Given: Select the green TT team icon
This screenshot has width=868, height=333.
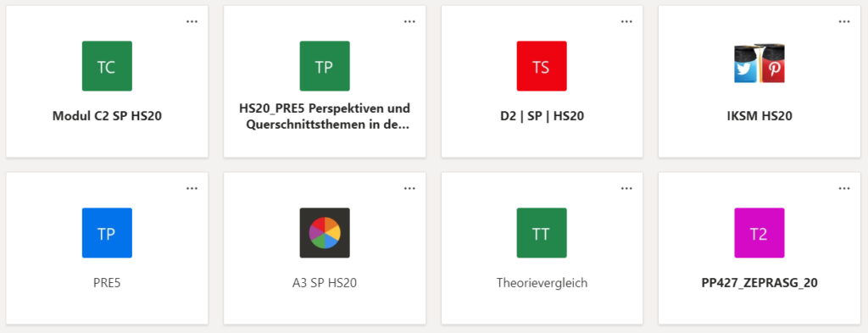Looking at the screenshot, I should [x=542, y=233].
